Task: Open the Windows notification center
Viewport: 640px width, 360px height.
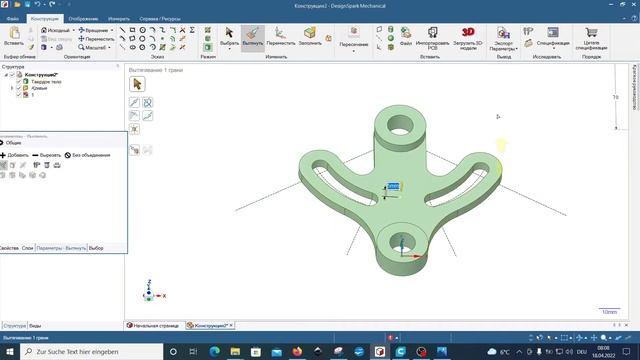Action: click(x=627, y=351)
